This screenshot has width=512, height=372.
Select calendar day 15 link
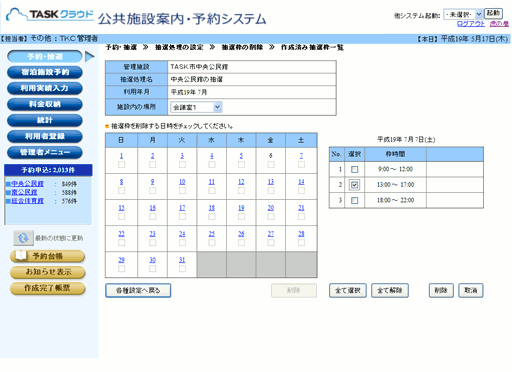122,208
